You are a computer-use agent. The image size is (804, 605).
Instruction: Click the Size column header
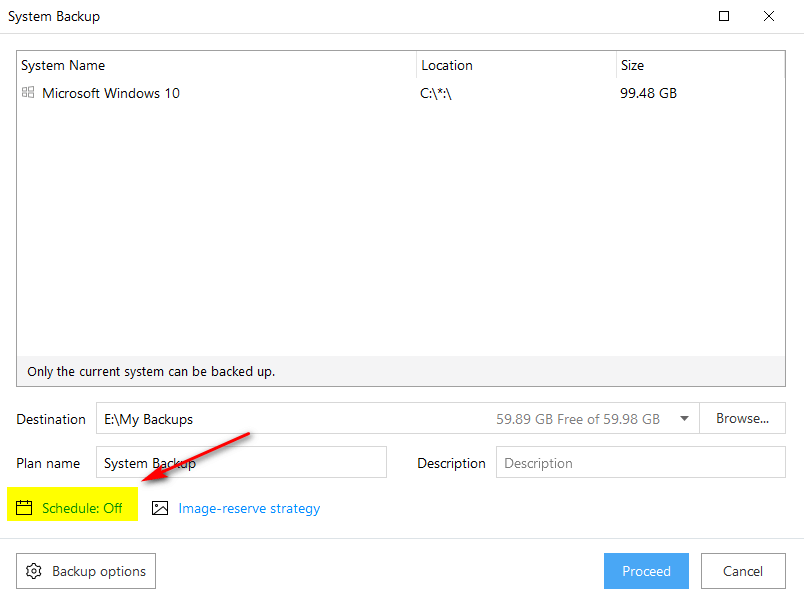[632, 65]
